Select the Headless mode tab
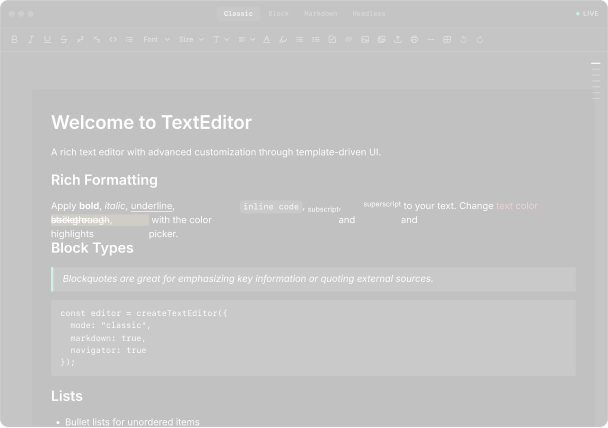 [369, 14]
